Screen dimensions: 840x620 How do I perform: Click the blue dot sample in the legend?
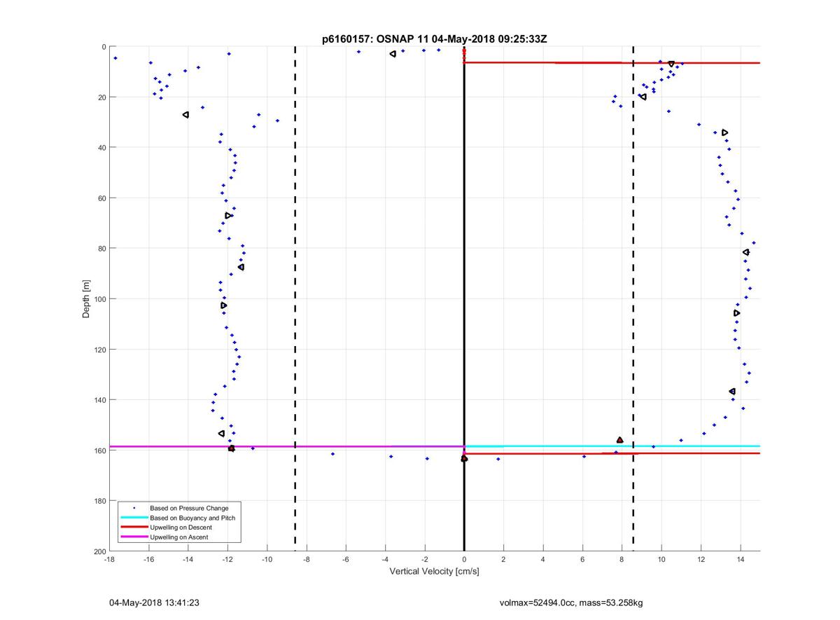click(x=134, y=508)
